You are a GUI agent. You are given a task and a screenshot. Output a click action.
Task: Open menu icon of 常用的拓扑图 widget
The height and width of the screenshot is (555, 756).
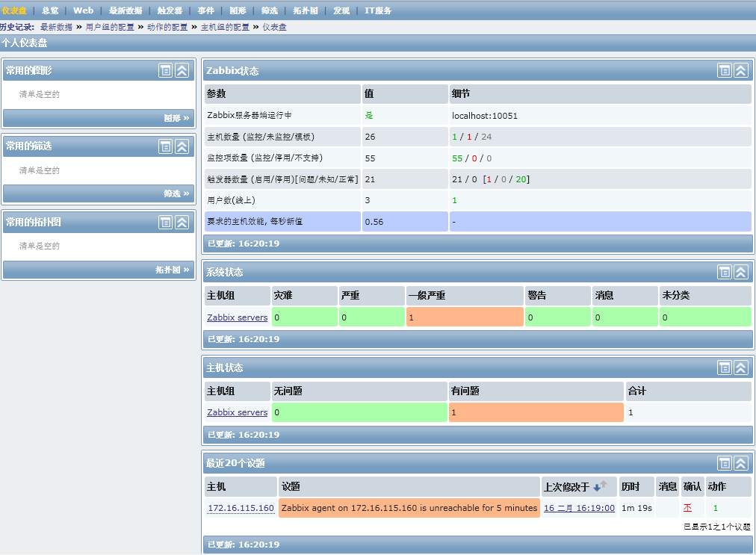(165, 223)
